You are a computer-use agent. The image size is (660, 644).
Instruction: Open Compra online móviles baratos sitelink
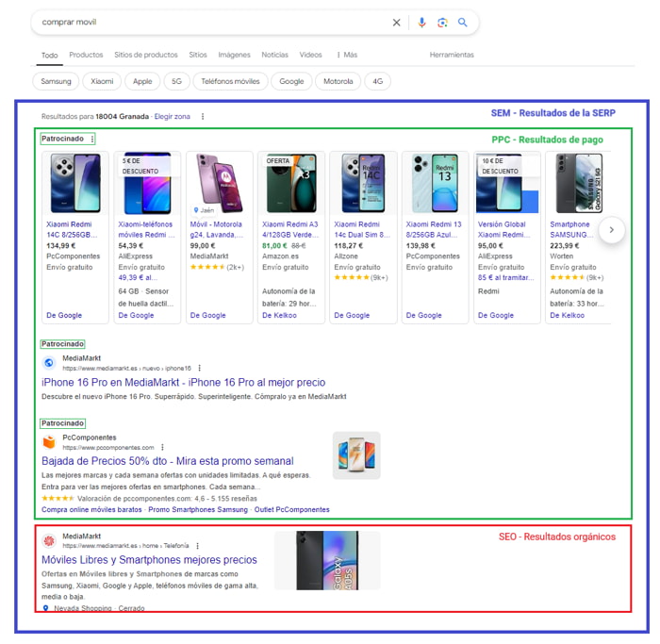pyautogui.click(x=91, y=510)
